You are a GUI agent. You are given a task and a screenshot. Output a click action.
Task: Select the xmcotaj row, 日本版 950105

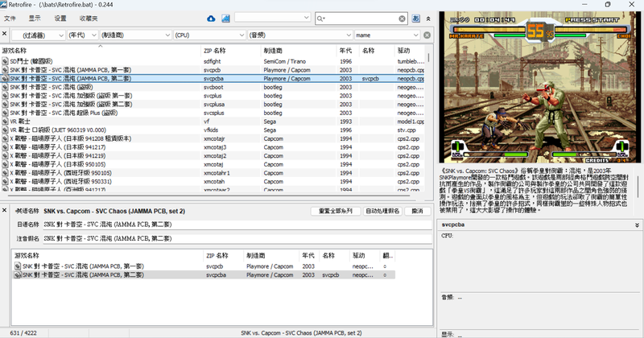(x=213, y=165)
